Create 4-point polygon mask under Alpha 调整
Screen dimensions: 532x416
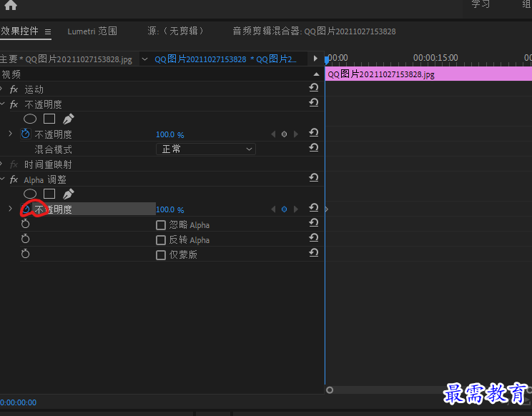click(49, 194)
